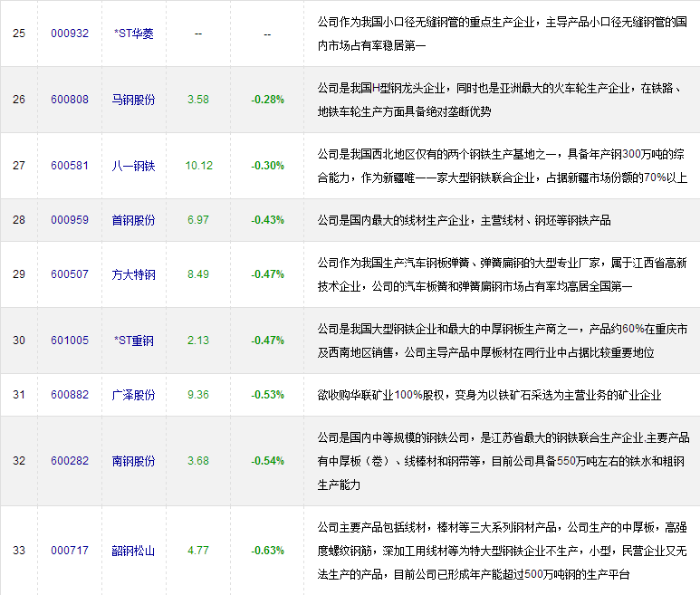Click 广泽股份 description about 华联矿业
This screenshot has width=700, height=595.
coord(489,395)
